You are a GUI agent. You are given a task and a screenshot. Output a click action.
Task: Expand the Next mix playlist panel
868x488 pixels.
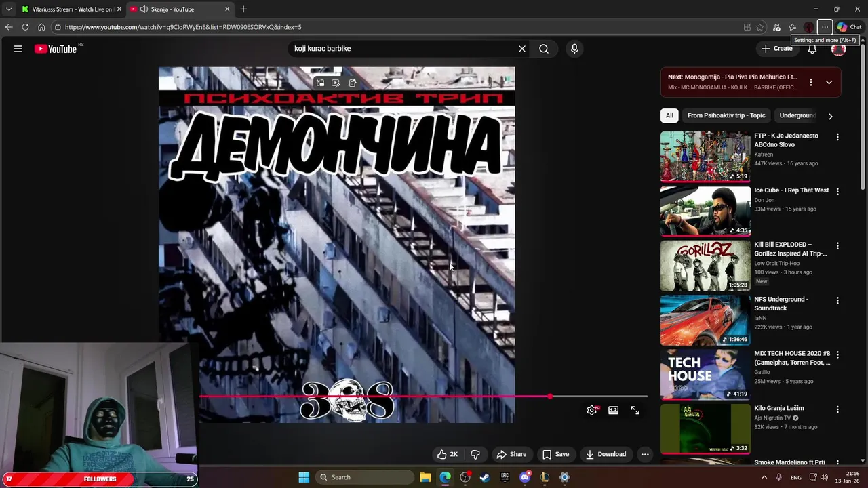(829, 82)
